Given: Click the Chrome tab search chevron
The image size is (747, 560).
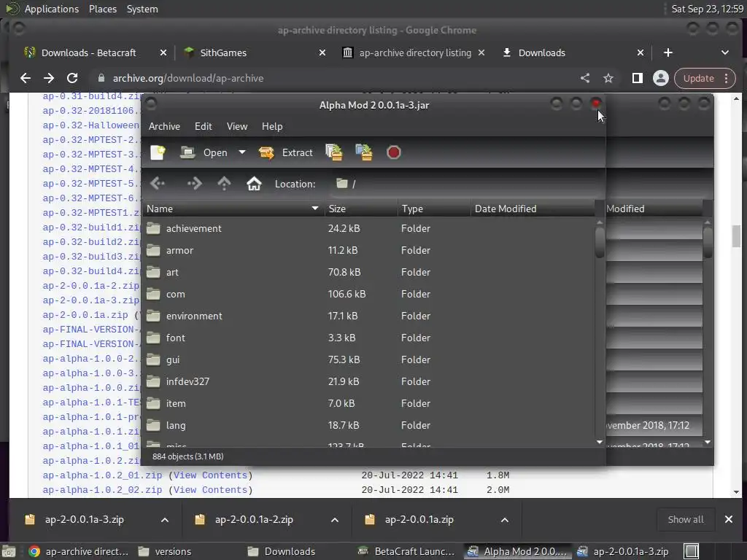Looking at the screenshot, I should pos(724,52).
